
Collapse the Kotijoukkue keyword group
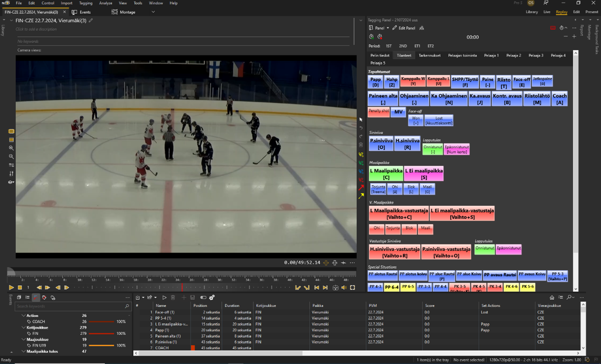pyautogui.click(x=24, y=327)
